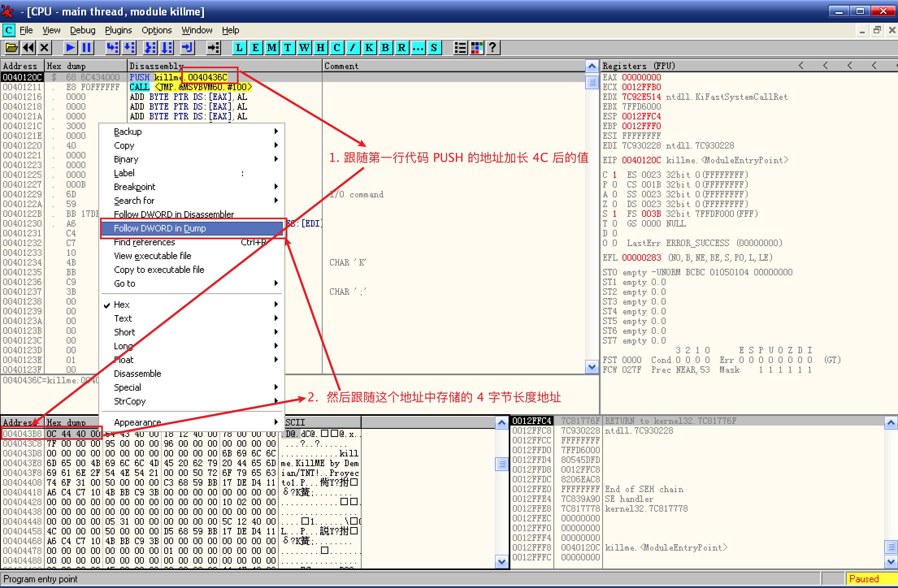Click the Run program play icon
This screenshot has width=898, height=588.
(x=70, y=48)
